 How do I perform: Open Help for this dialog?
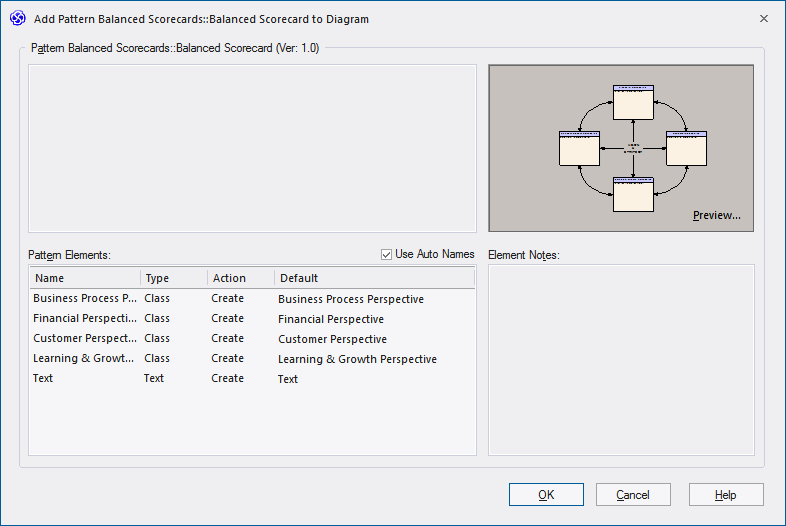click(x=726, y=495)
